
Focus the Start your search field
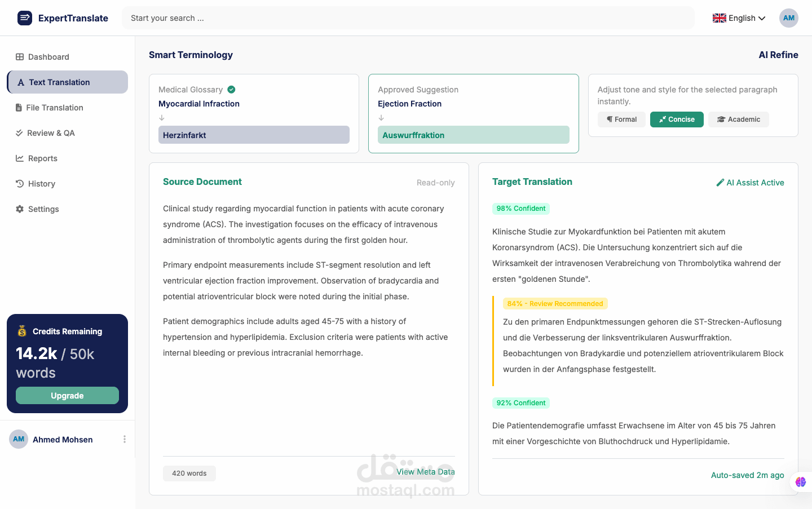click(408, 18)
